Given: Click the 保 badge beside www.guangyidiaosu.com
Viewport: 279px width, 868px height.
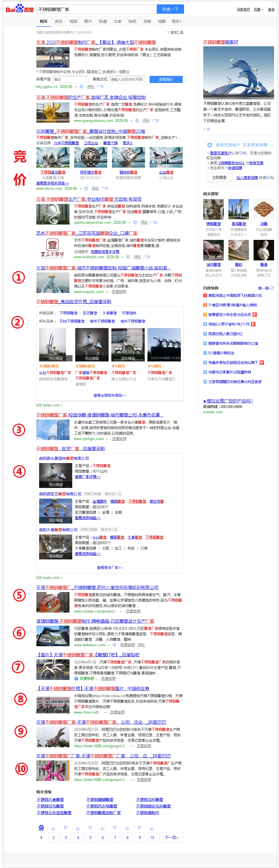Looking at the screenshot, I should pos(137,121).
